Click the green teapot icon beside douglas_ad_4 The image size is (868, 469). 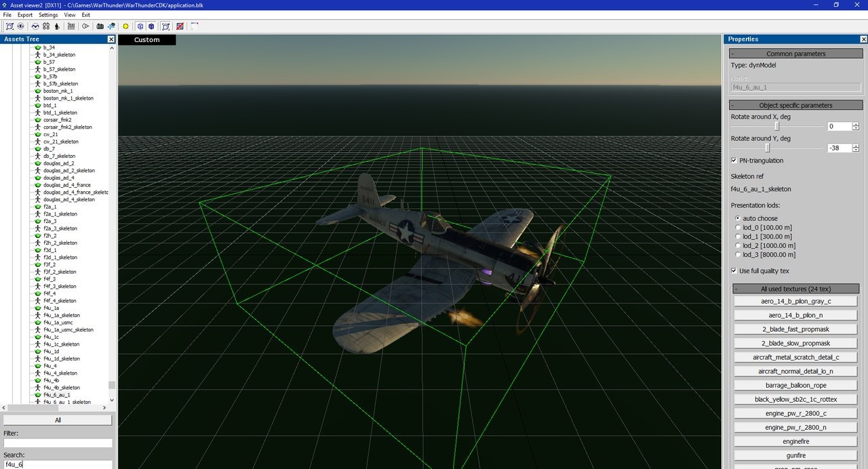pos(38,178)
